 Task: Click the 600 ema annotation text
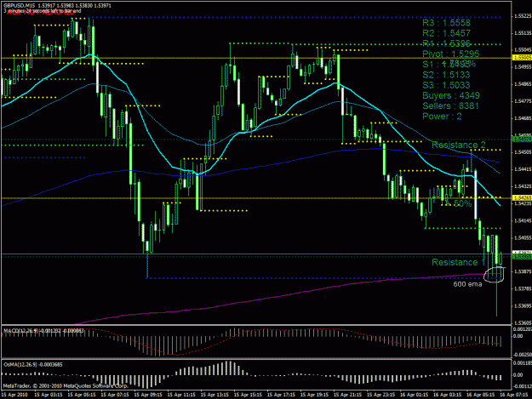[x=467, y=284]
